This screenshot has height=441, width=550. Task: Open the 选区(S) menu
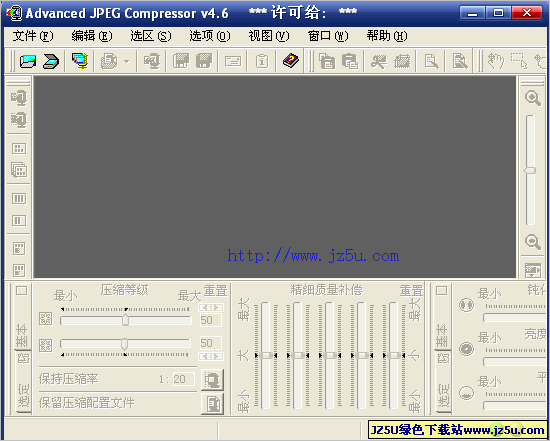tap(150, 36)
